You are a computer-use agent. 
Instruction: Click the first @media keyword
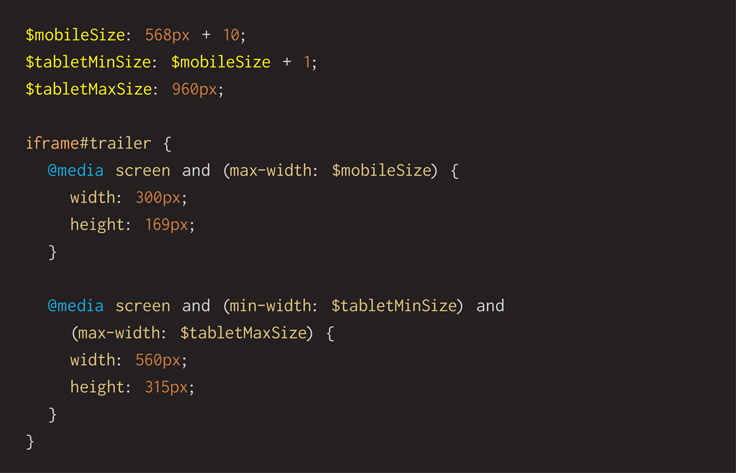coord(75,171)
